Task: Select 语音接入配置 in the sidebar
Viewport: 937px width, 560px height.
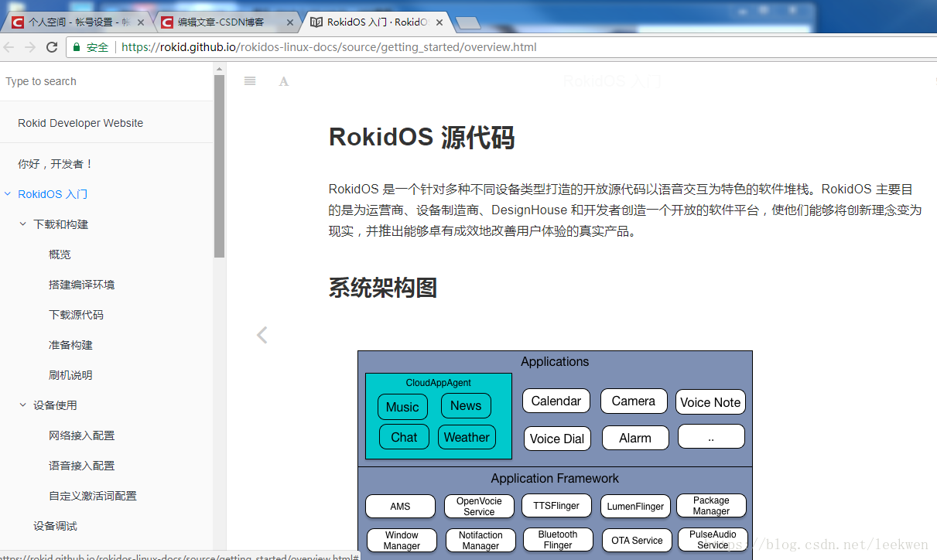Action: pos(81,466)
